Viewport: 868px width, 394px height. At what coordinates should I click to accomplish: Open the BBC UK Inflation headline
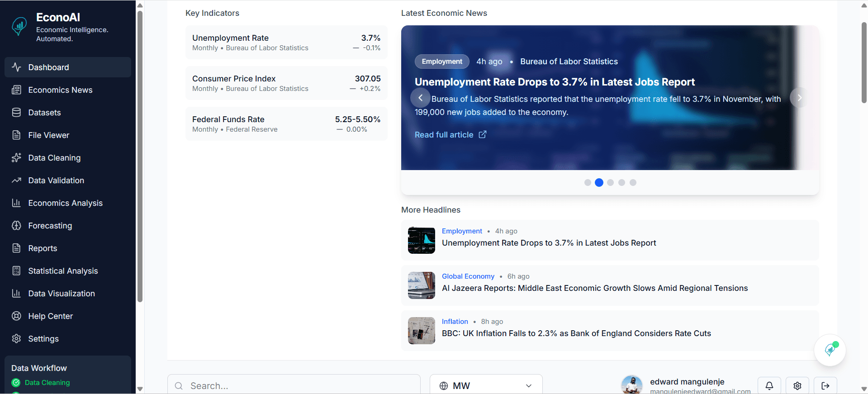tap(576, 333)
